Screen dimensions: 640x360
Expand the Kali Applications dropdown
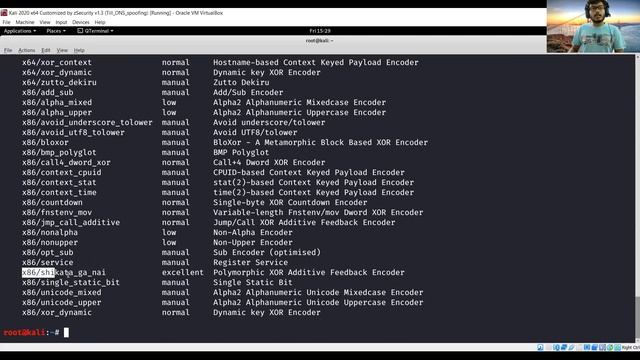click(20, 31)
